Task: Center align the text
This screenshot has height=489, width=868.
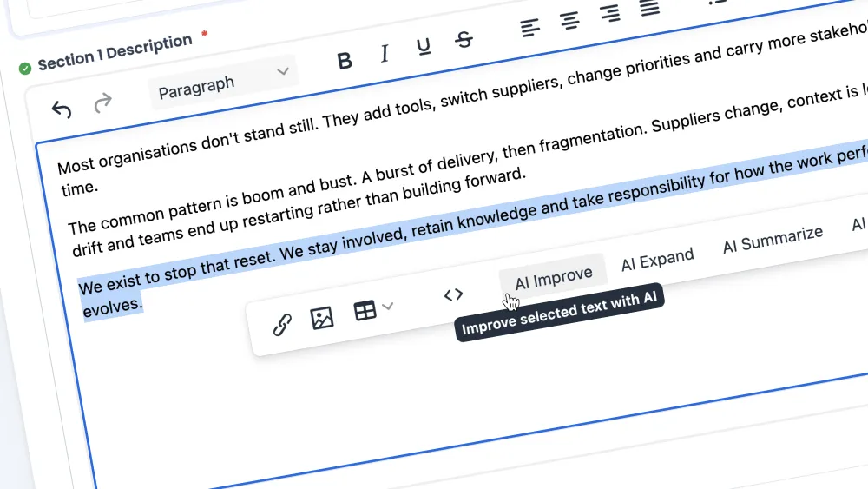Action: (x=569, y=22)
